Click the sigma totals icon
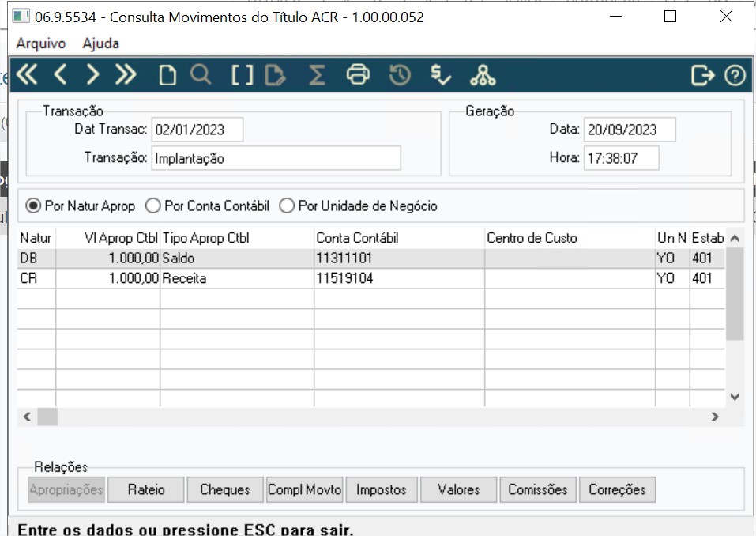This screenshot has width=756, height=536. [317, 75]
